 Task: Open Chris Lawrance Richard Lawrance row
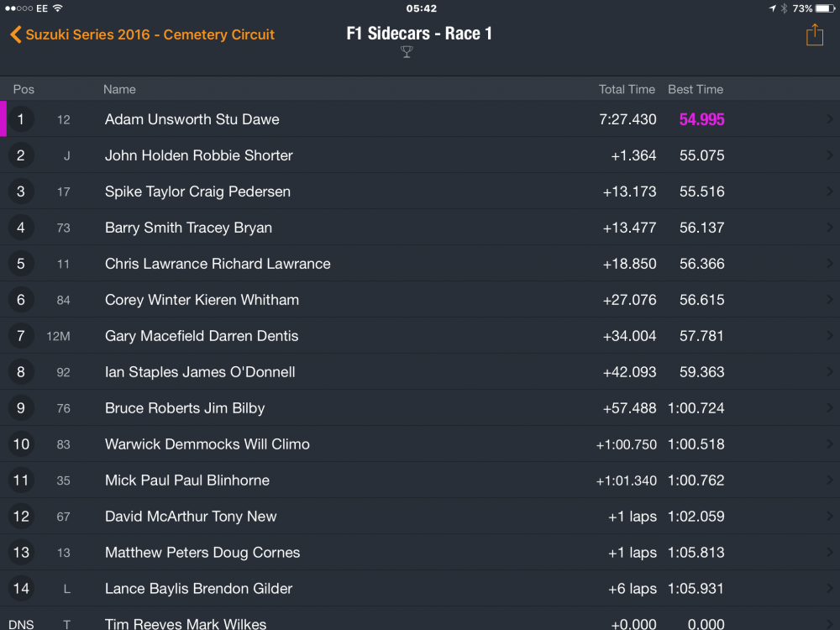tap(218, 264)
